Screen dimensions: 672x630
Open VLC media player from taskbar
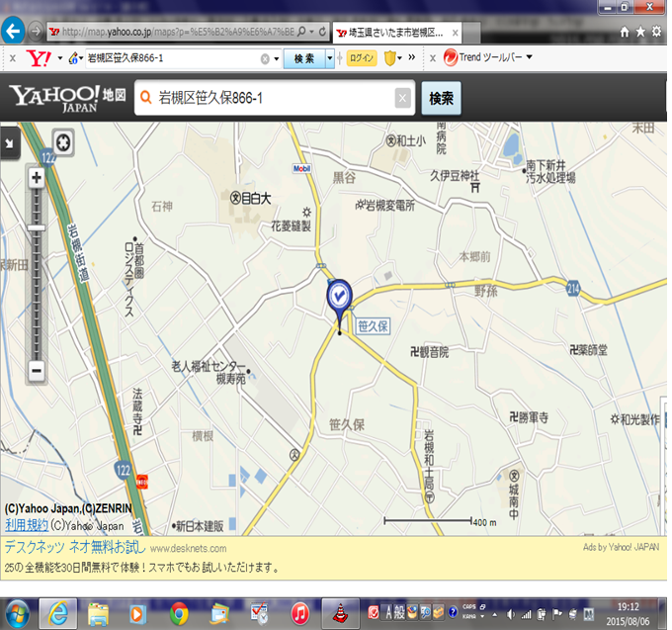[341, 614]
